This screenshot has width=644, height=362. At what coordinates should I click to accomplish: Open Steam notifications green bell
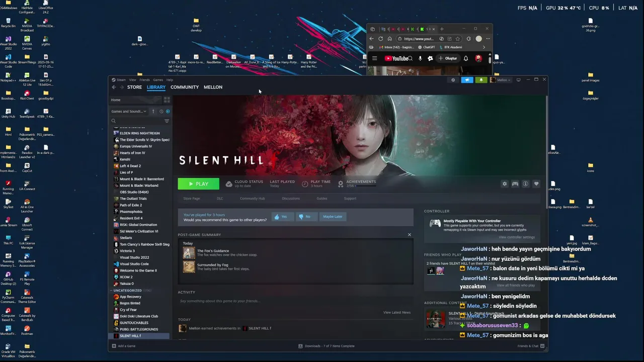click(x=481, y=80)
